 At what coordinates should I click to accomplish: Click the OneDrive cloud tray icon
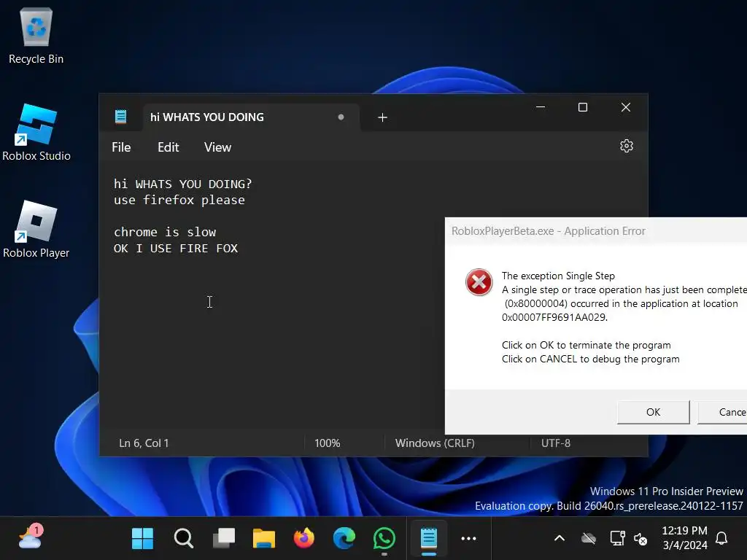(589, 539)
